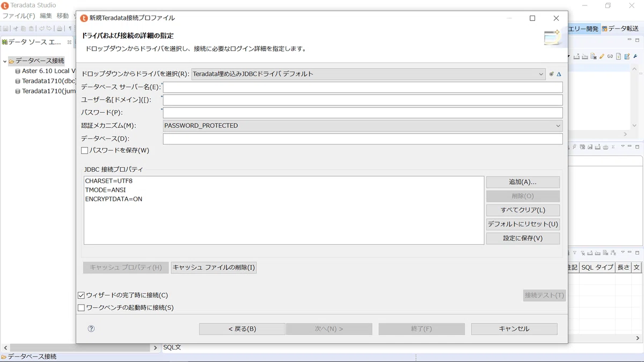Viewport: 644px width, 362px height.
Task: Click 追加(A)... button
Action: (523, 182)
